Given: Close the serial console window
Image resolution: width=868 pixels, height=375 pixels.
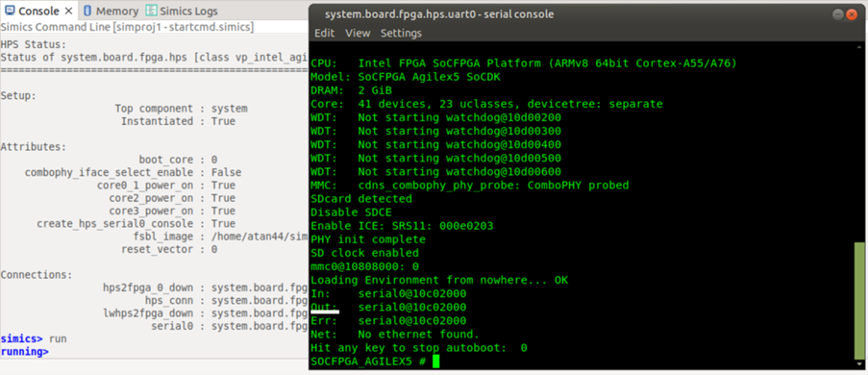Looking at the screenshot, I should (x=853, y=14).
